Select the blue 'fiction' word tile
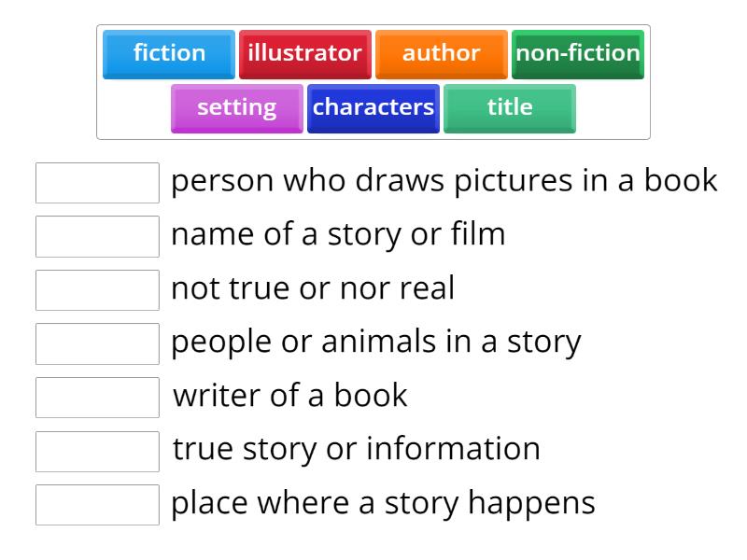The height and width of the screenshot is (560, 747). (168, 54)
